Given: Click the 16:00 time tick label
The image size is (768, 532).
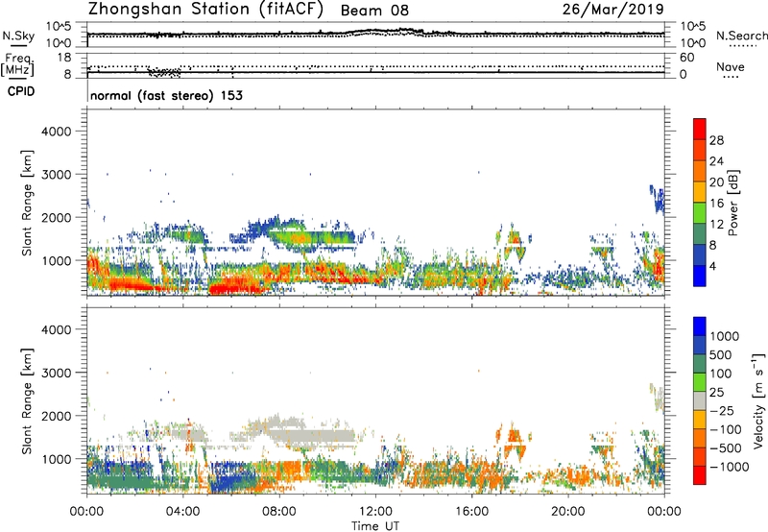Looking at the screenshot, I should coord(471,512).
